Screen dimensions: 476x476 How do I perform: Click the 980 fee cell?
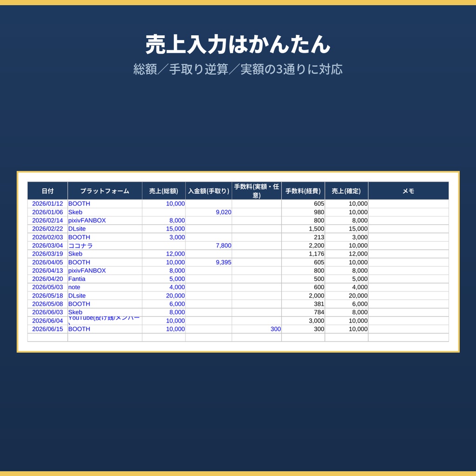tap(303, 212)
